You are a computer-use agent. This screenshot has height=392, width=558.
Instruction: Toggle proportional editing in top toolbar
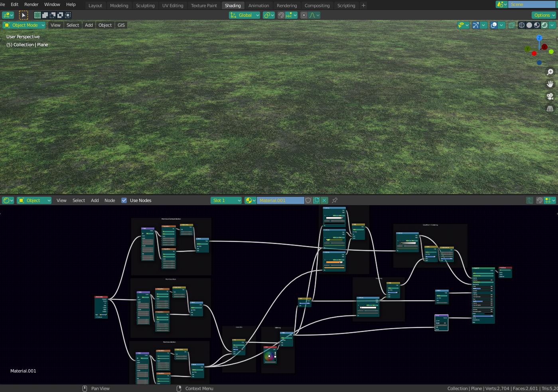304,15
